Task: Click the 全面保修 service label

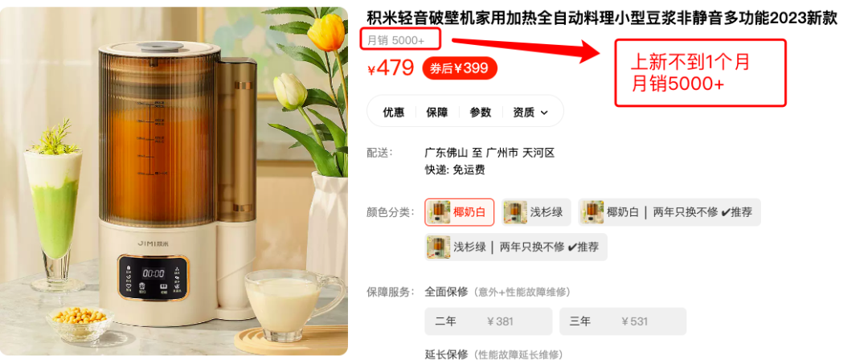Action: [446, 292]
